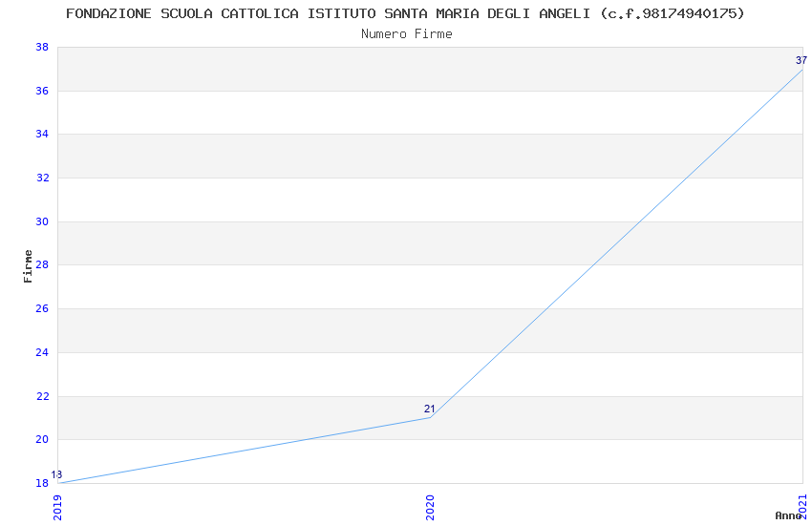This screenshot has height=525, width=812.
Task: Select the y-axis label 20
Action: [42, 440]
